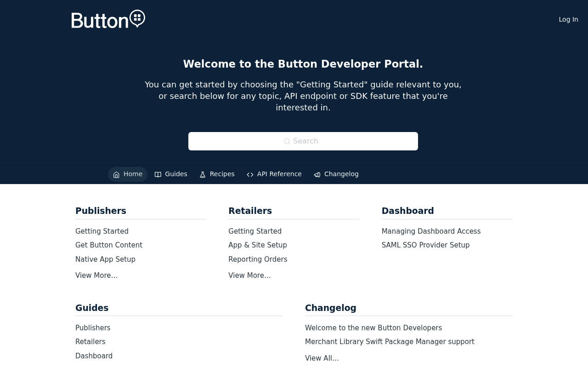
Task: Click the Guides book icon
Action: click(x=158, y=174)
